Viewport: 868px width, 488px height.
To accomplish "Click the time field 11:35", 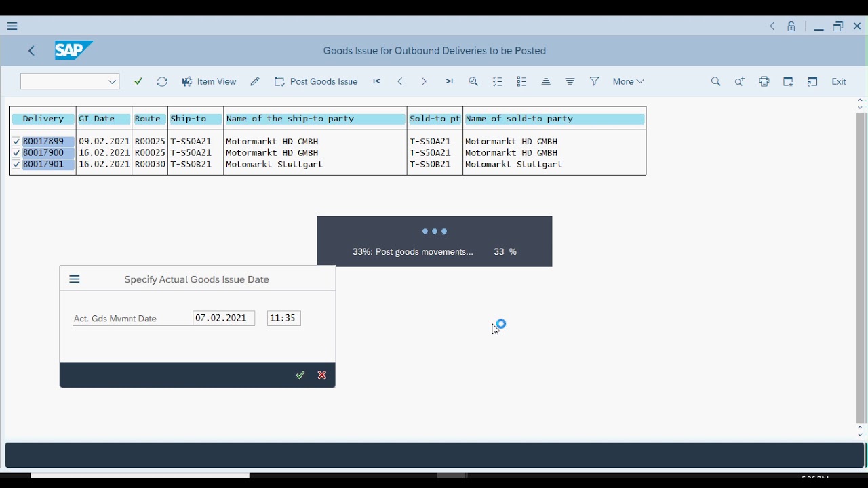I will coord(284,319).
